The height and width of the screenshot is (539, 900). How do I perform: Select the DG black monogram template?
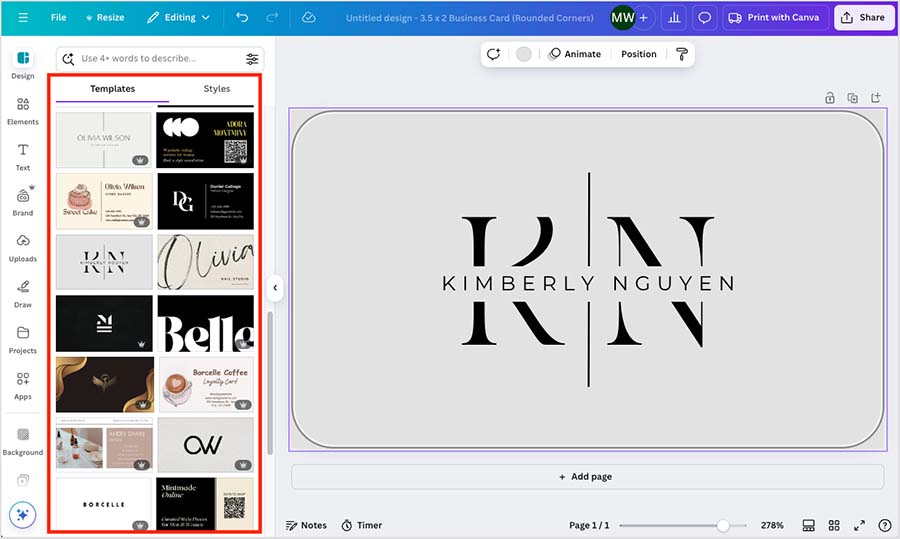pyautogui.click(x=205, y=201)
